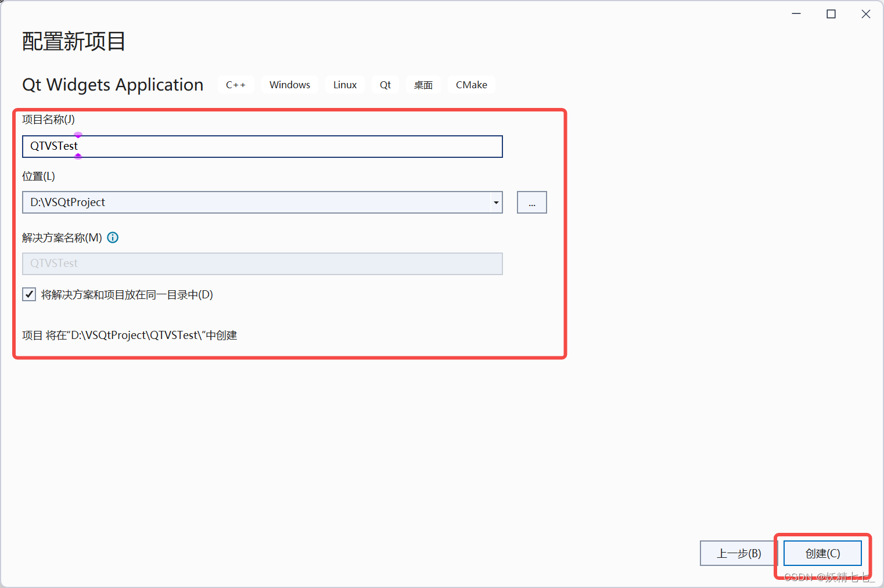The image size is (884, 588).
Task: Click the 创建(C) create button
Action: [822, 553]
